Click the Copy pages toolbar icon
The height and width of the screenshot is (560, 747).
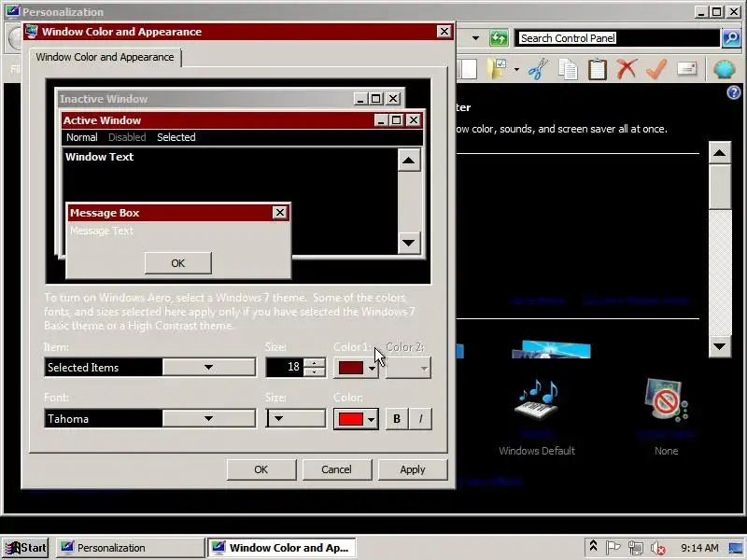tap(568, 69)
